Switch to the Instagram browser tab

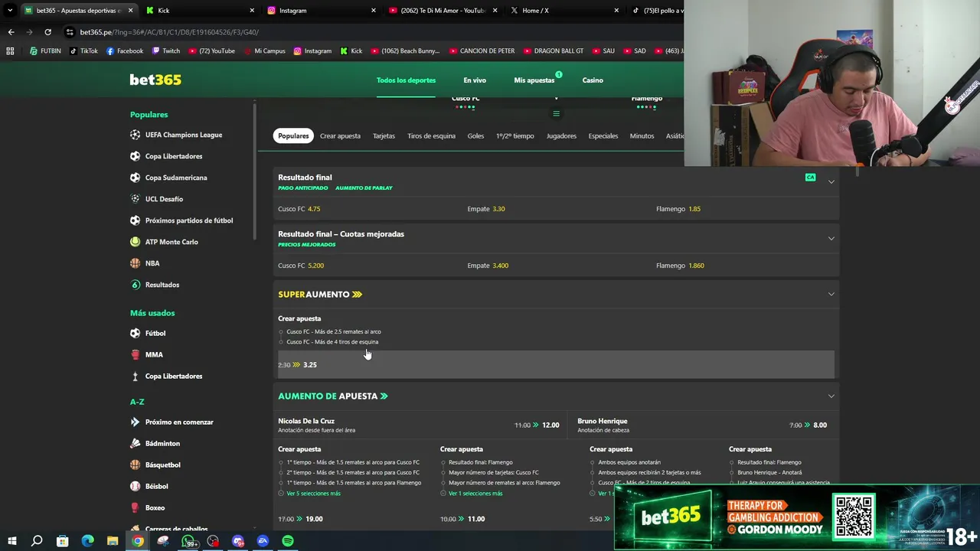pos(322,11)
